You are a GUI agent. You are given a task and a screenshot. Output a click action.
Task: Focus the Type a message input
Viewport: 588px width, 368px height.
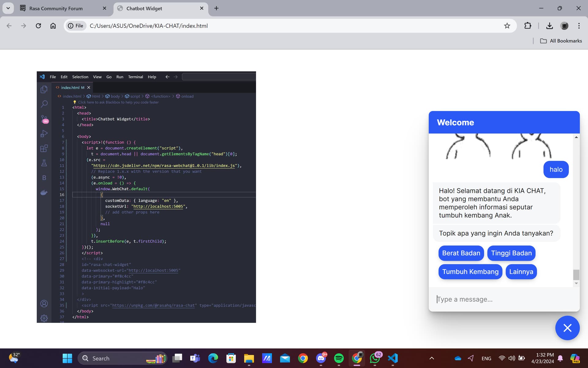(x=502, y=299)
